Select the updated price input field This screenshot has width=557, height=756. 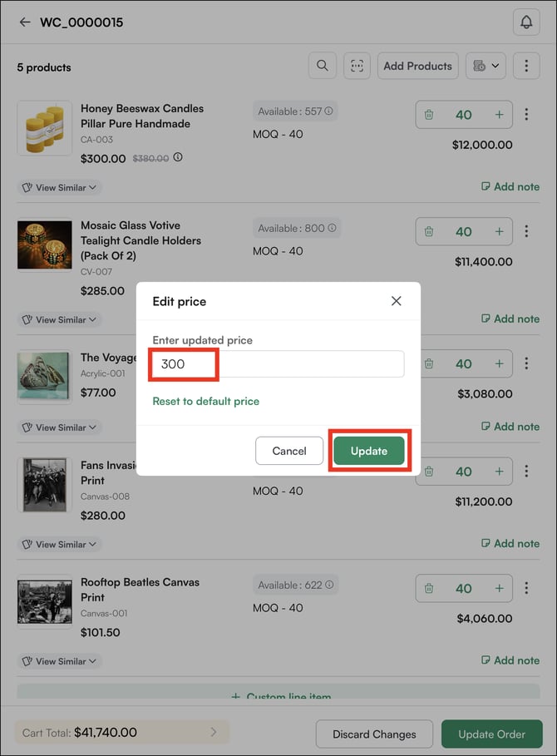tap(278, 363)
